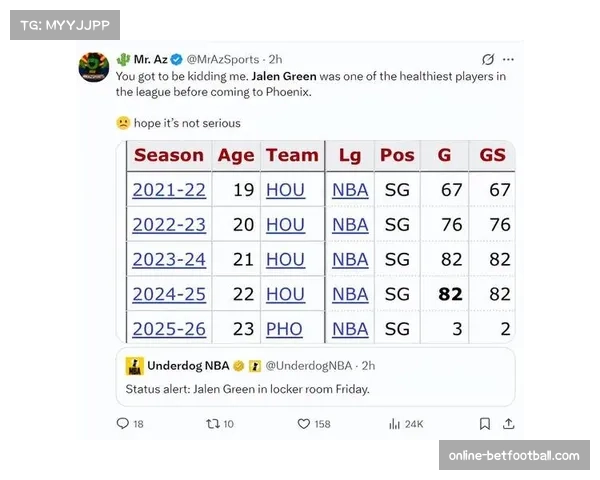This screenshot has width=600, height=480.
Task: Click the Underdog NBA avatar in quoted tweet
Action: [133, 366]
